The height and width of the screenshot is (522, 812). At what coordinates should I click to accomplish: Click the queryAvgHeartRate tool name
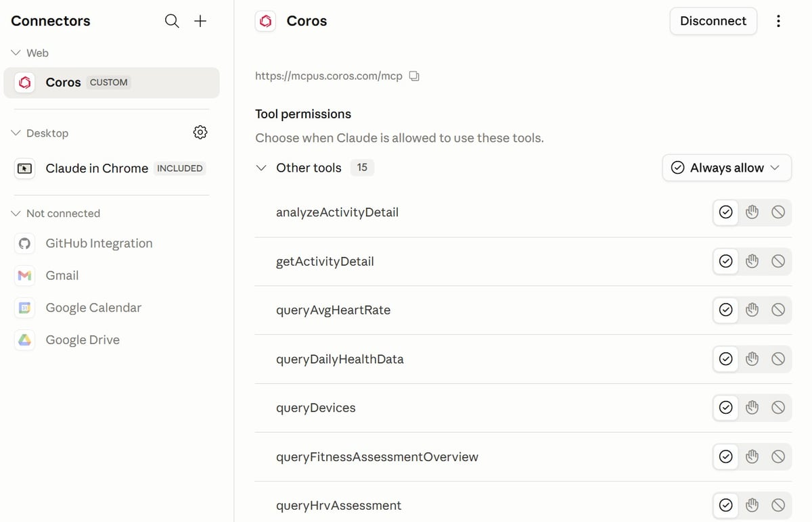pos(333,310)
